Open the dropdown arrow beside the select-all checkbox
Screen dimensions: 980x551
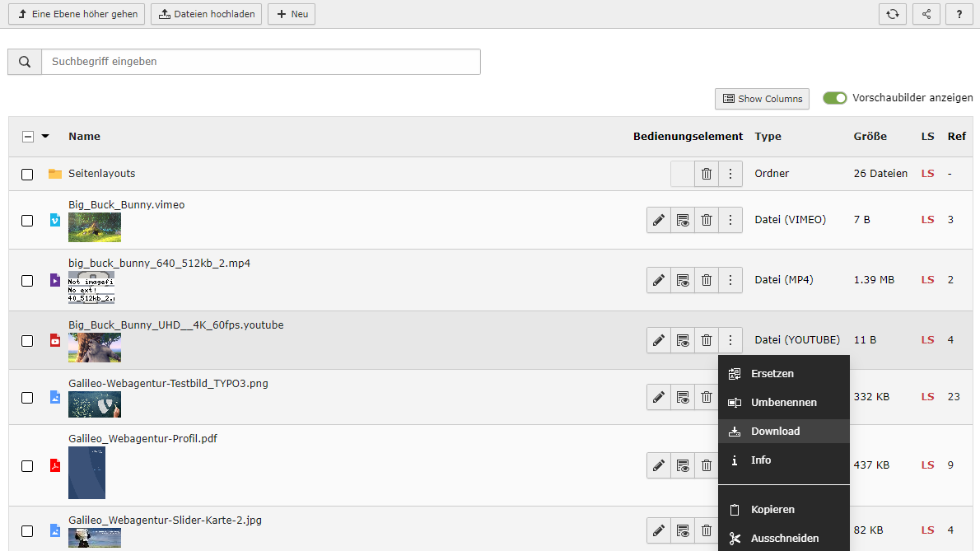pos(45,136)
